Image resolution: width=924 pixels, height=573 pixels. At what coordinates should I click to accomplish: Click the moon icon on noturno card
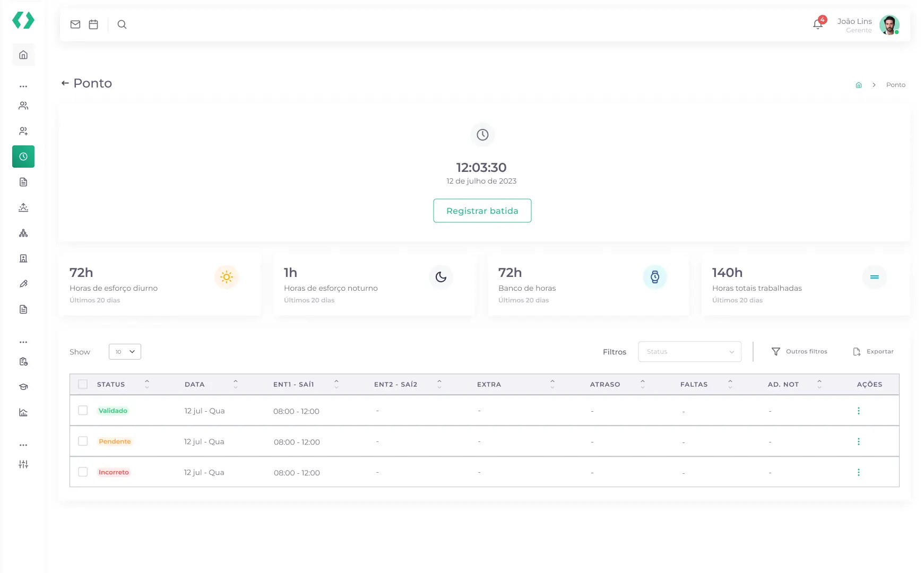(x=441, y=277)
